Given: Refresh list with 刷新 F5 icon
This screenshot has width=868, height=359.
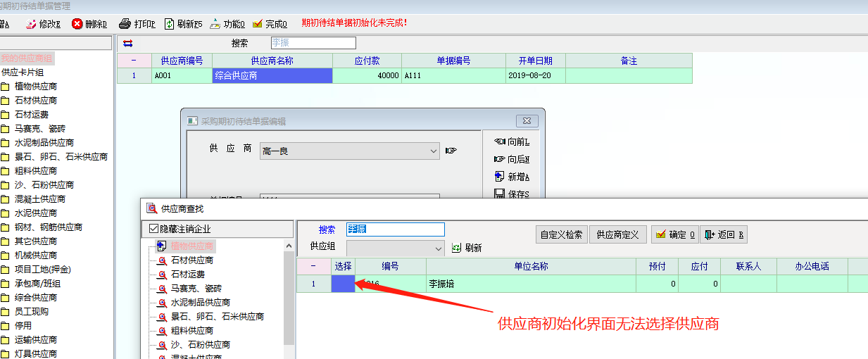Looking at the screenshot, I should (x=170, y=24).
